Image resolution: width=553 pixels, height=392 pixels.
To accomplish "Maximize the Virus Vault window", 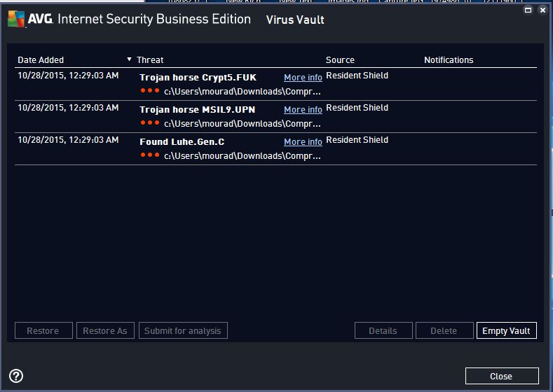I will (528, 10).
